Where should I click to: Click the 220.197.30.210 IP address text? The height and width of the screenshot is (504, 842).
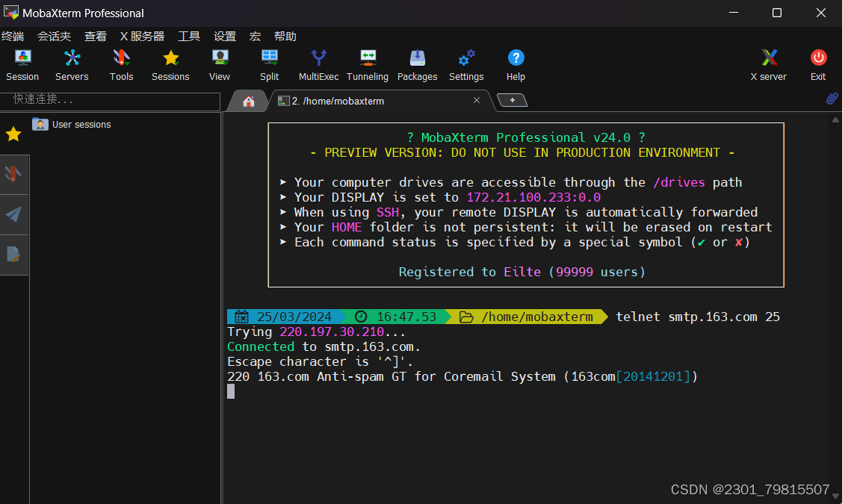[331, 332]
